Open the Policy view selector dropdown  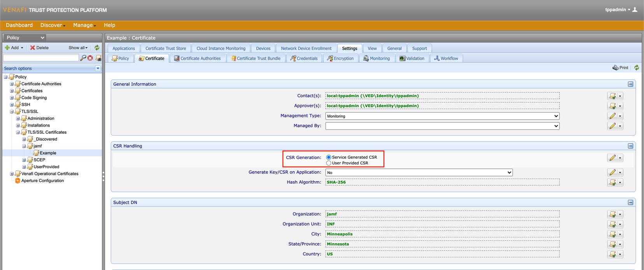pos(25,37)
